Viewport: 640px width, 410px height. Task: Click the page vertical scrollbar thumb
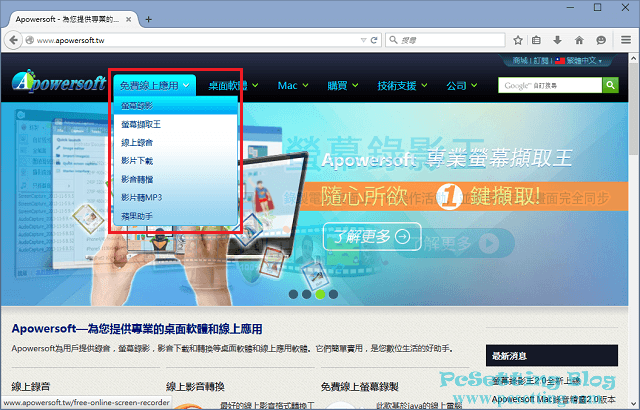(634, 109)
